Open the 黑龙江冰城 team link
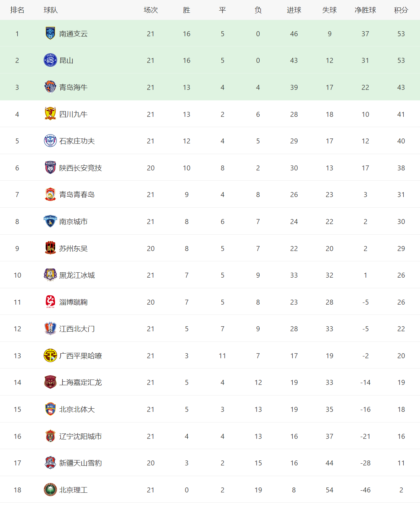 [x=77, y=275]
